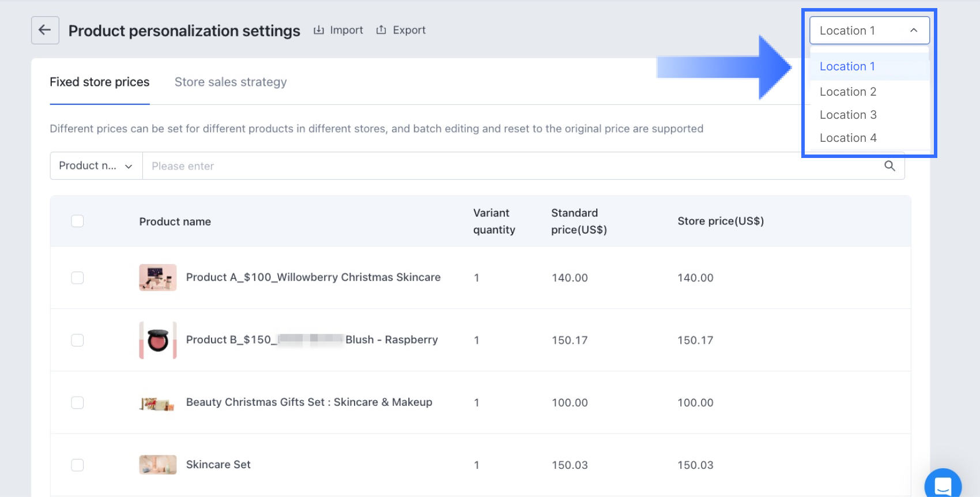Open the Product name filter dropdown

click(x=96, y=166)
